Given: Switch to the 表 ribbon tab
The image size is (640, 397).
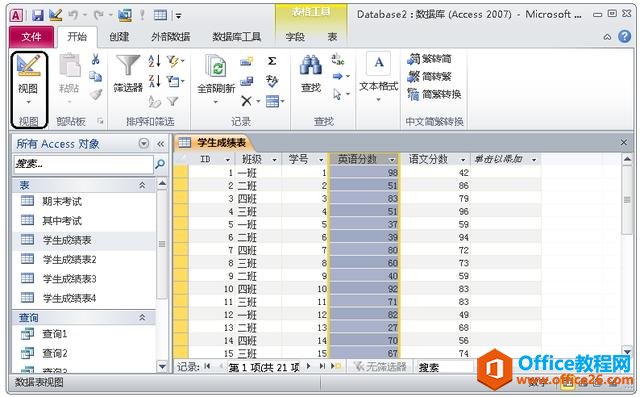Looking at the screenshot, I should click(332, 37).
